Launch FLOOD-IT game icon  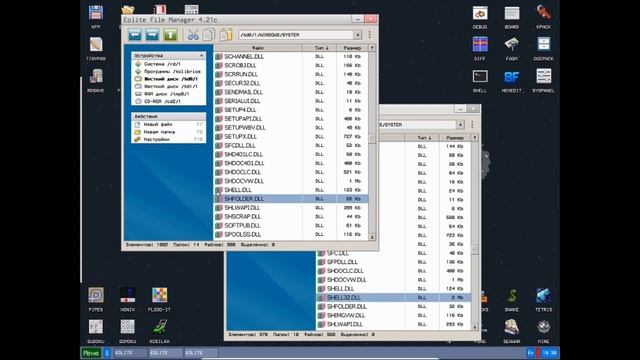tap(159, 300)
